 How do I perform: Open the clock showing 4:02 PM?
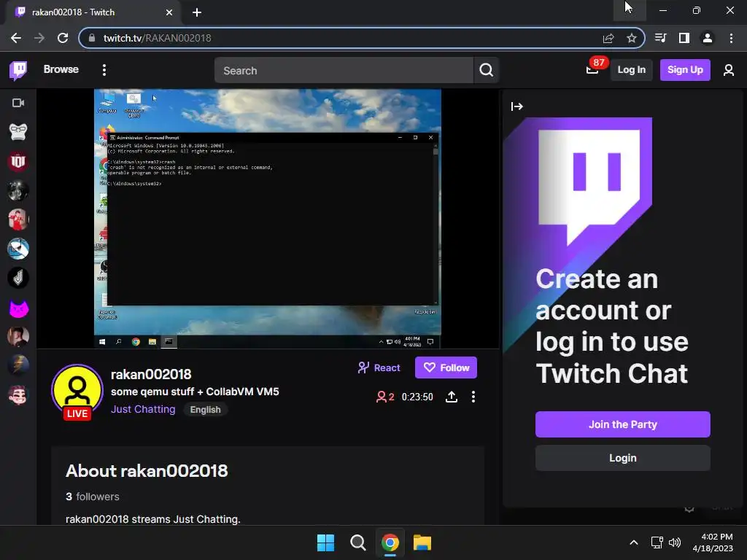coord(713,542)
